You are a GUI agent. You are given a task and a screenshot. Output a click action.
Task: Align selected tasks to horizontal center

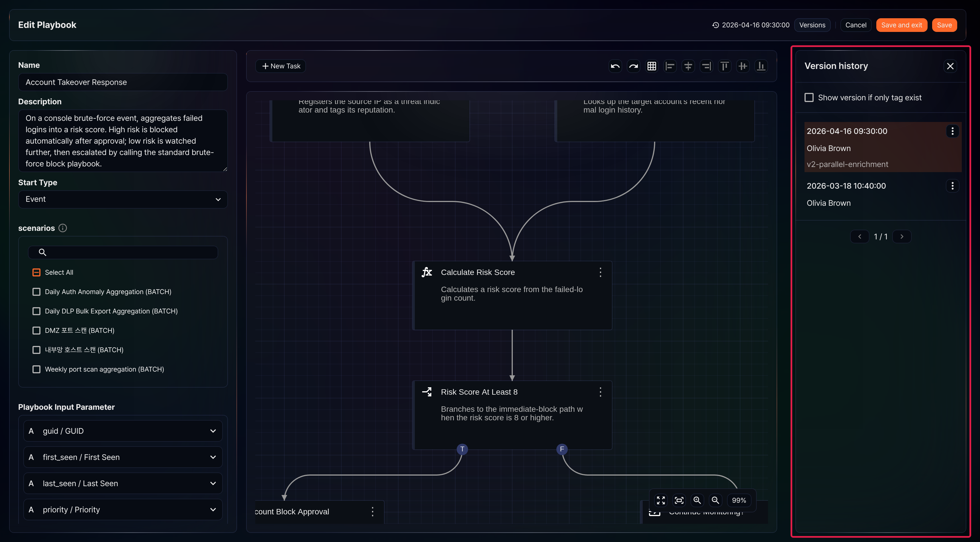pos(688,66)
